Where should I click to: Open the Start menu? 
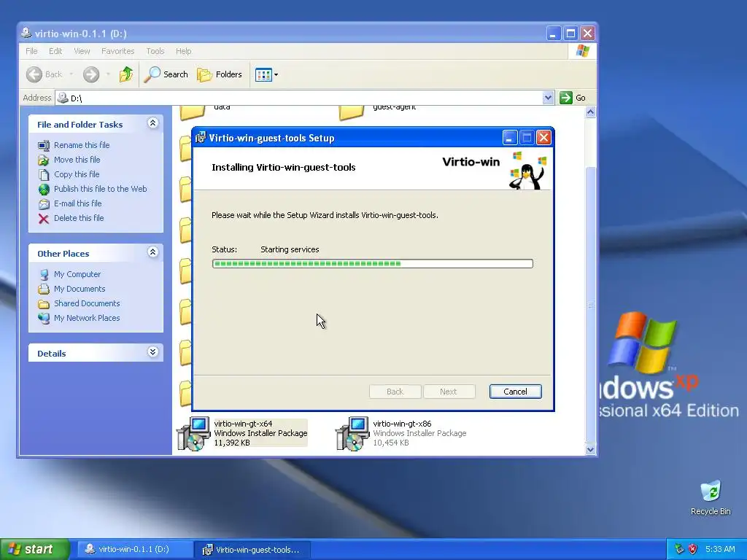(x=34, y=549)
